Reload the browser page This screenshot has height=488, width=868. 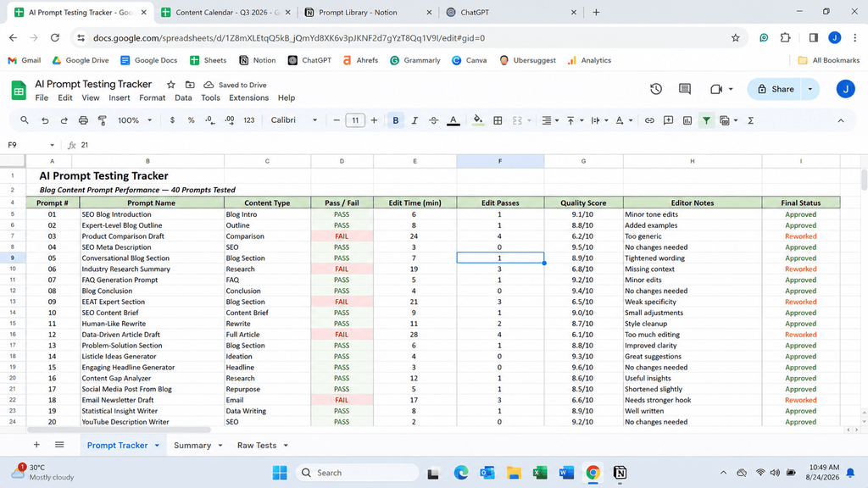pos(55,37)
